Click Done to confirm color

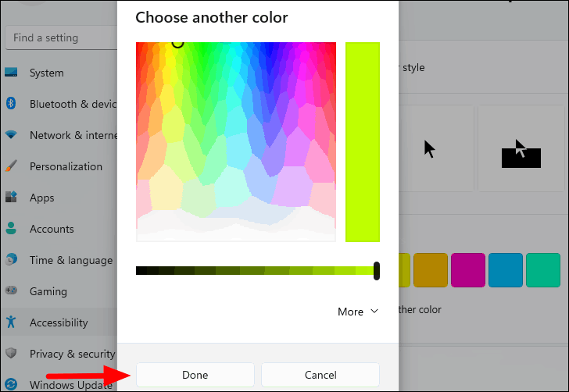click(195, 375)
